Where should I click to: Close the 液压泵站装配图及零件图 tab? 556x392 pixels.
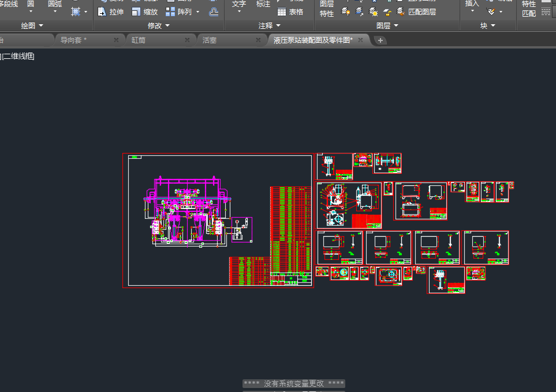click(x=360, y=40)
